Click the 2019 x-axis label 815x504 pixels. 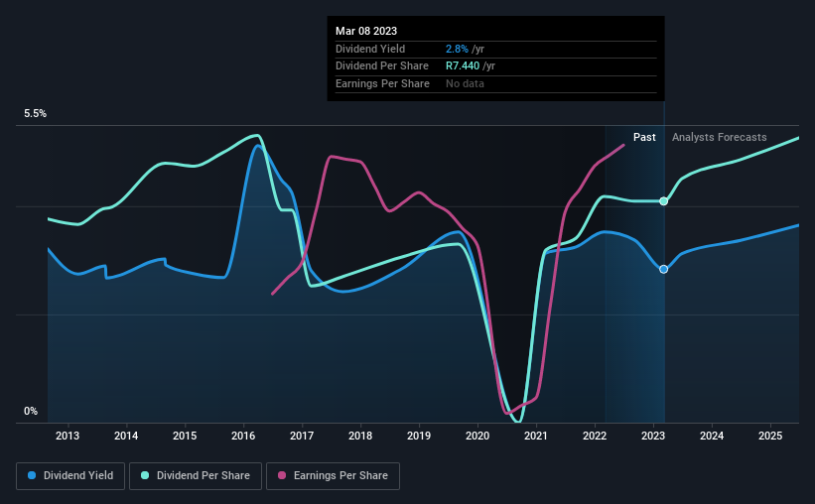[419, 436]
